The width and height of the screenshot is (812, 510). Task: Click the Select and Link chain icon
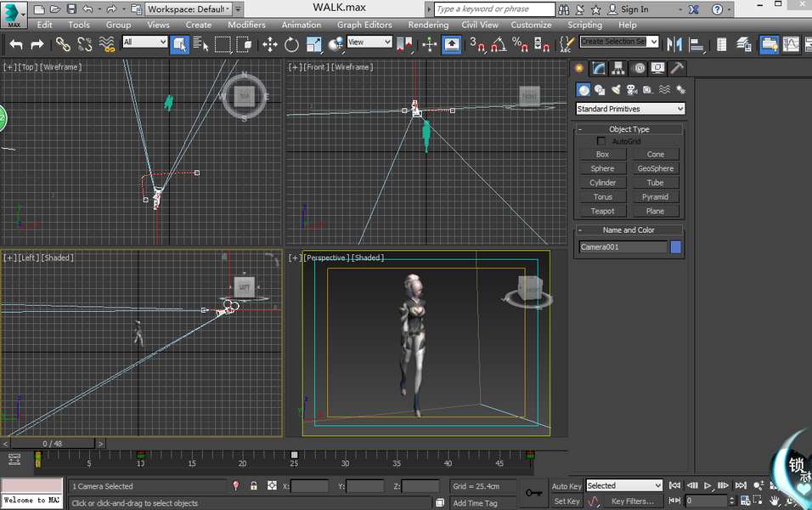tap(64, 44)
